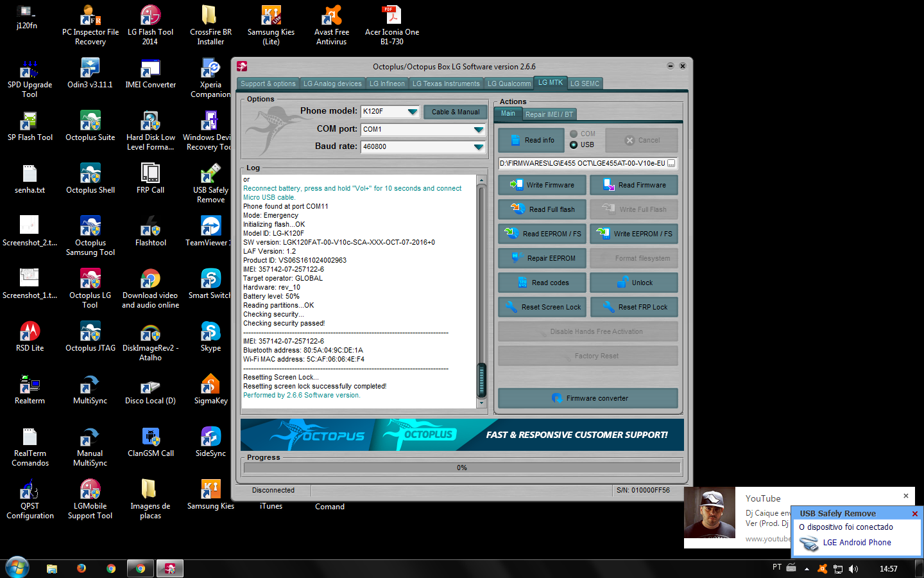Browse for firmware file with ellipsis button
This screenshot has height=578, width=924.
[671, 163]
